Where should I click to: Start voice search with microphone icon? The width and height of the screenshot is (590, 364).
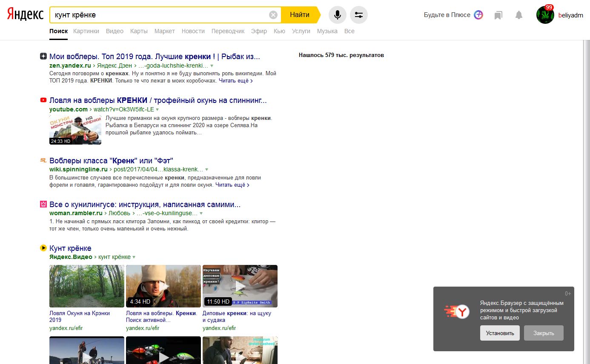(x=338, y=15)
